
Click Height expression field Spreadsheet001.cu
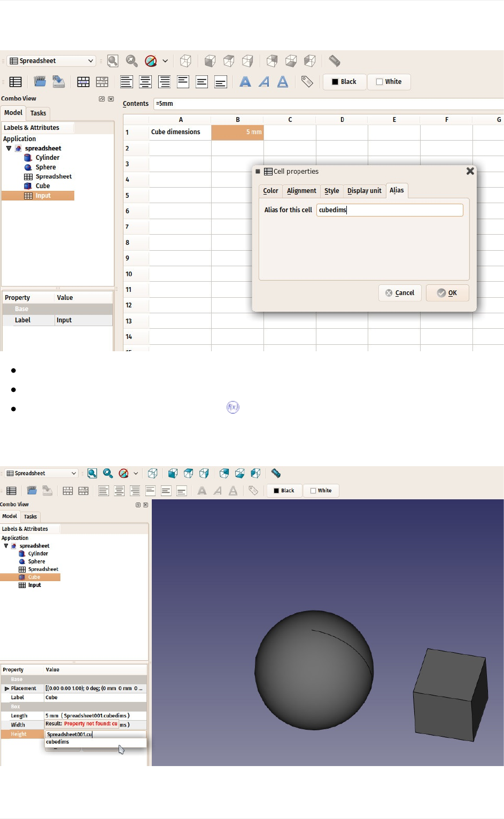point(95,735)
